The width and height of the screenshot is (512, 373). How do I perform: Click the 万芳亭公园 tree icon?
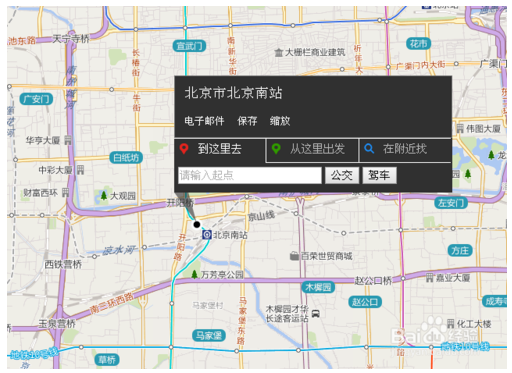tap(195, 274)
